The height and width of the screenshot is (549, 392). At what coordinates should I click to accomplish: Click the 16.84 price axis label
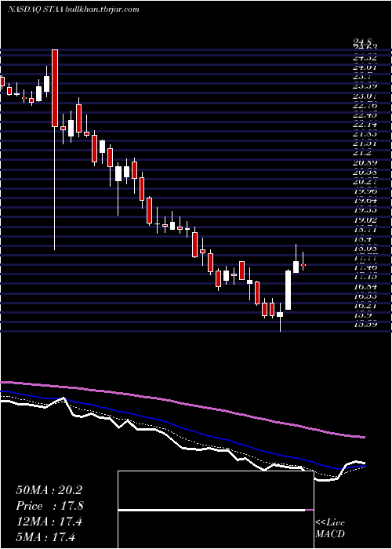365,287
